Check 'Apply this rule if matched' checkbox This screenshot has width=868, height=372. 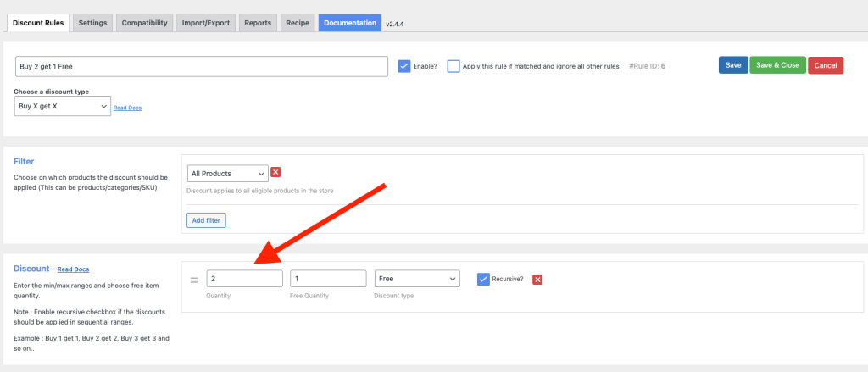(453, 66)
